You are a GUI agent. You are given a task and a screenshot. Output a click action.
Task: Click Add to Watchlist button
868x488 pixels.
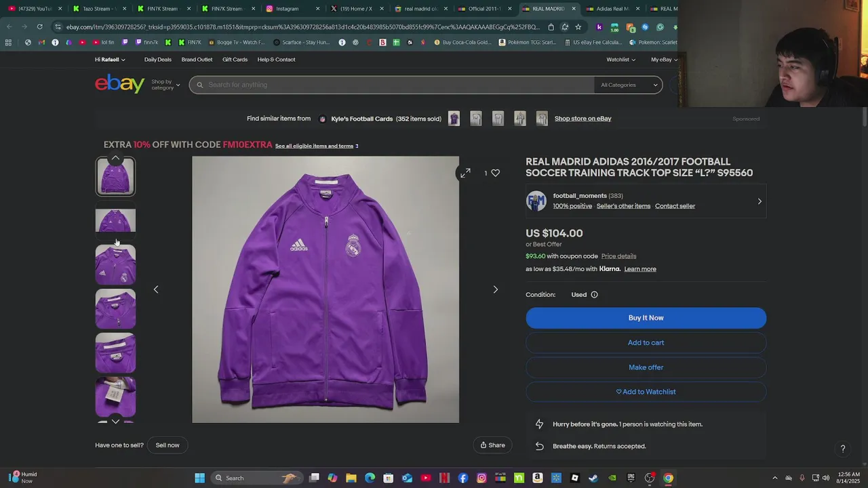(646, 392)
